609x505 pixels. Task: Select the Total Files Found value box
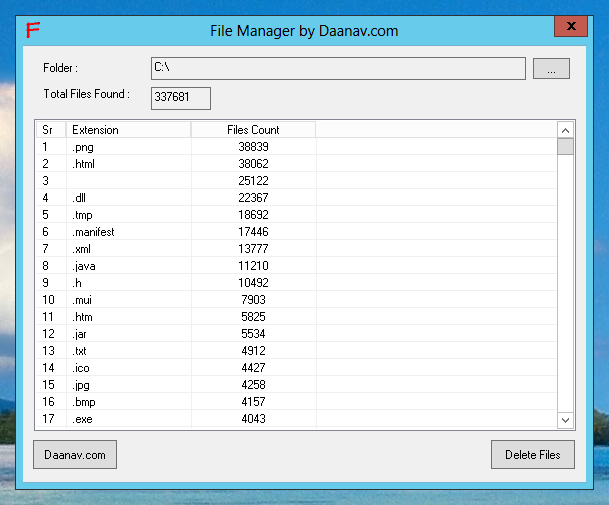[181, 98]
